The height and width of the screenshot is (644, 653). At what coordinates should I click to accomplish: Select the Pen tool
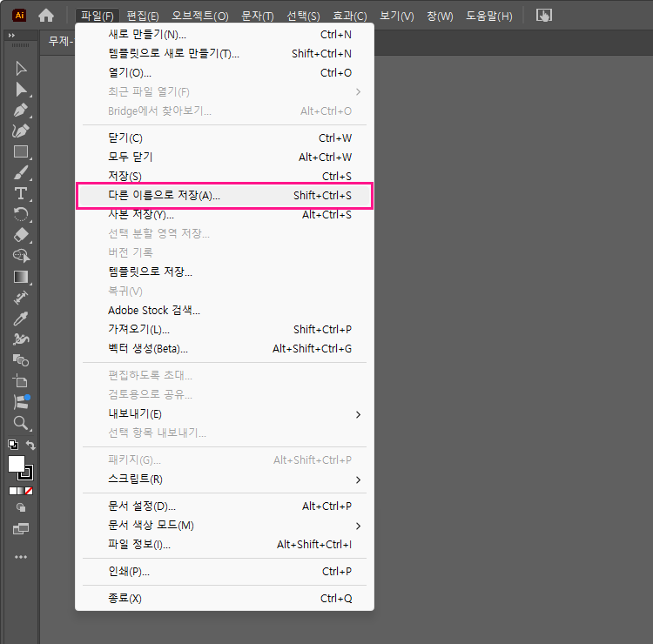[x=21, y=111]
